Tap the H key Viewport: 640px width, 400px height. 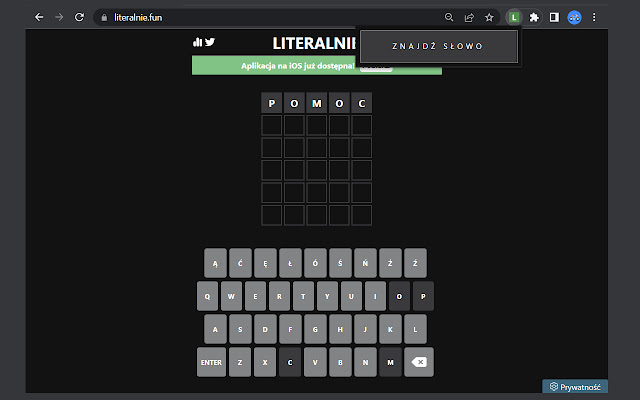[340, 329]
